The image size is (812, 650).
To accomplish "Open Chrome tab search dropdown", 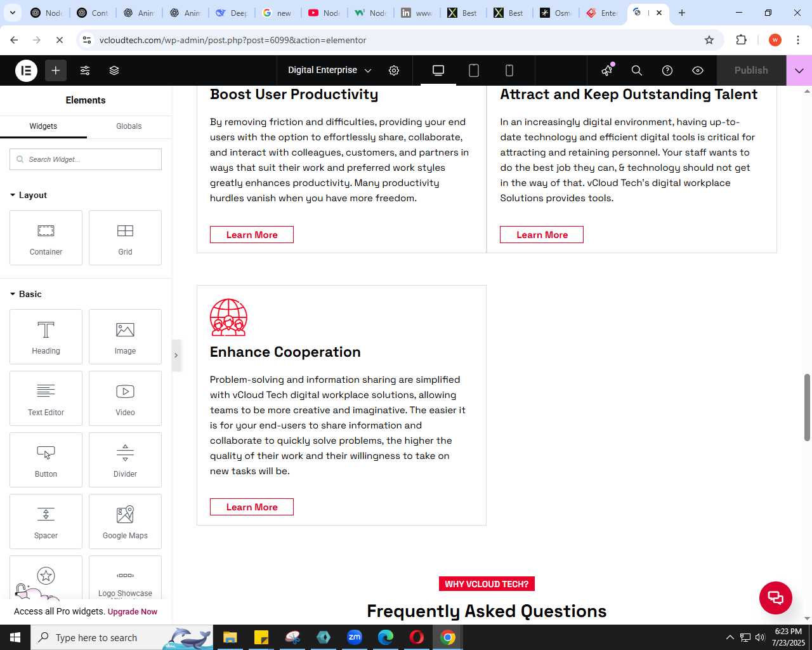I will pos(12,13).
